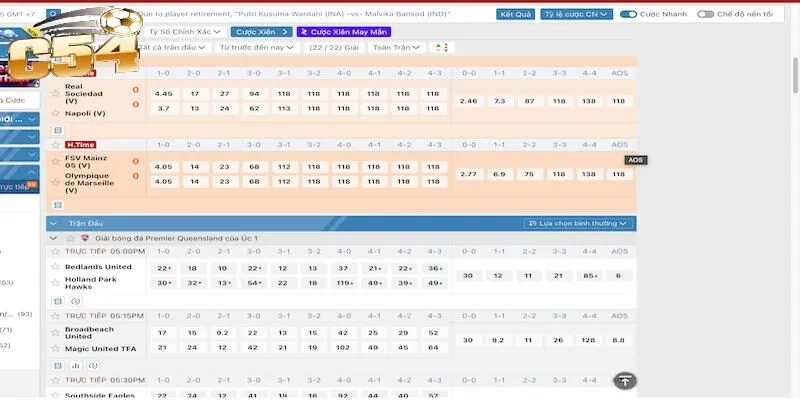800x400 pixels.
Task: Open the Tỷ lệ cược CN dropdown
Action: click(575, 15)
